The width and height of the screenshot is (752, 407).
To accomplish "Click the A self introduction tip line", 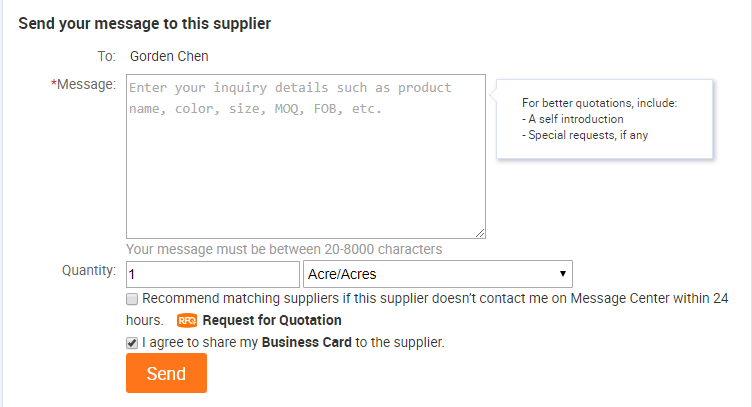I will (573, 119).
